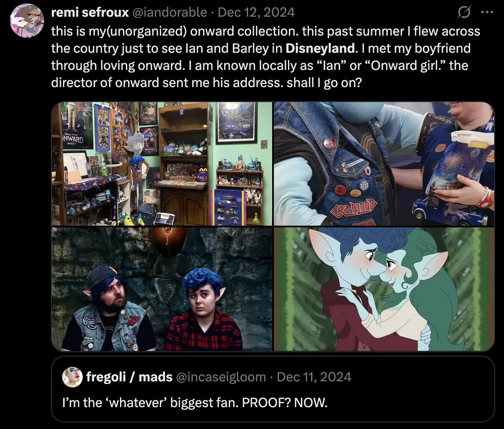Click quoted text 'biggest fan. PROOF? NOW.'
The width and height of the screenshot is (504, 429).
coord(249,402)
